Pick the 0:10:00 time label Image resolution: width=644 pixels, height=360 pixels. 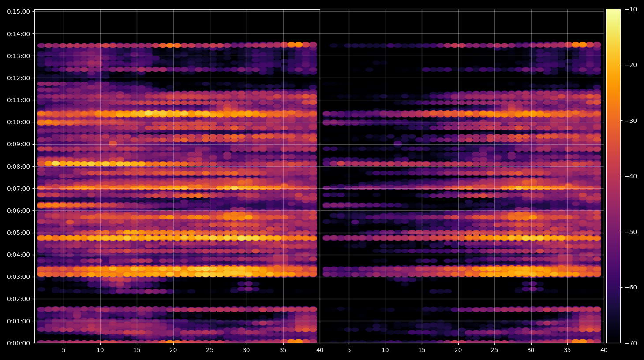pyautogui.click(x=19, y=122)
